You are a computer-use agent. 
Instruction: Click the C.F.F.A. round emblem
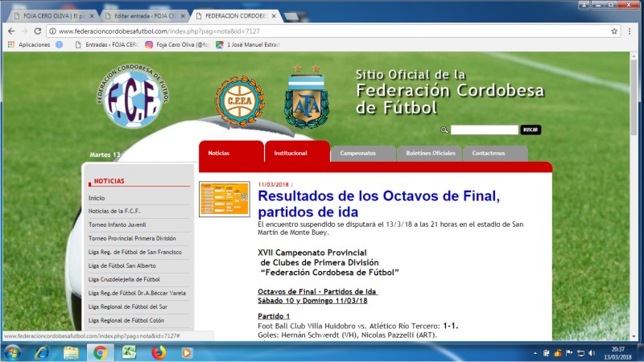coord(239,101)
